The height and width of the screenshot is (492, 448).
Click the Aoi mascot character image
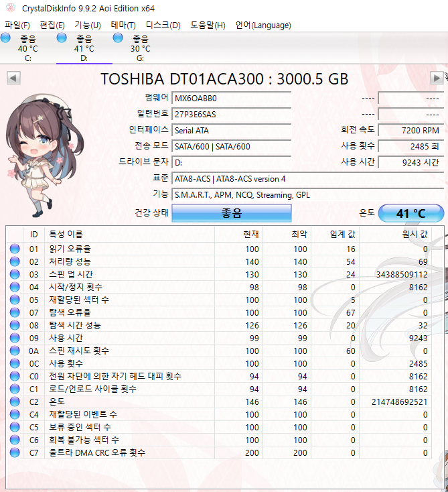click(x=44, y=156)
